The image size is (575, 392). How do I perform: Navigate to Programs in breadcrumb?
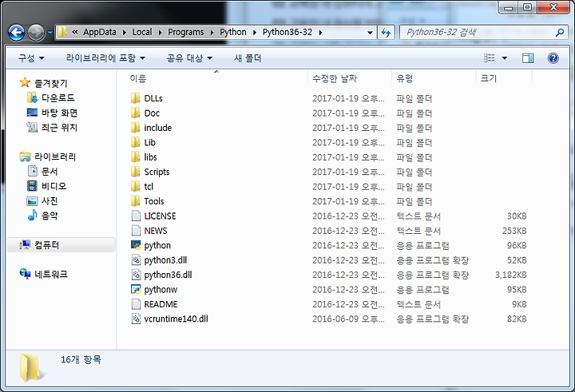point(185,32)
